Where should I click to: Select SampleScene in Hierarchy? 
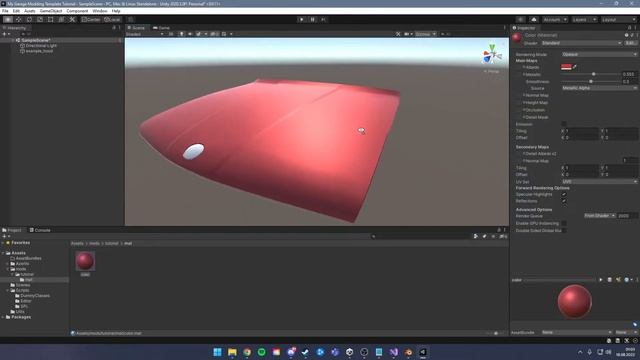[36, 40]
